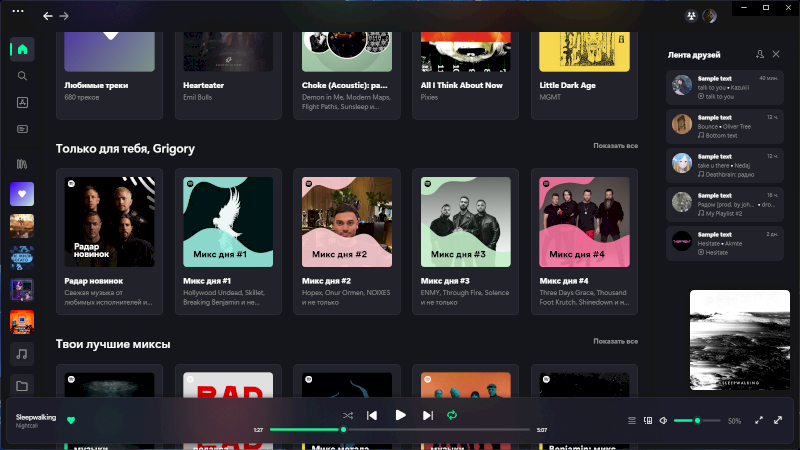Open the folder icon in the sidebar

click(x=22, y=386)
